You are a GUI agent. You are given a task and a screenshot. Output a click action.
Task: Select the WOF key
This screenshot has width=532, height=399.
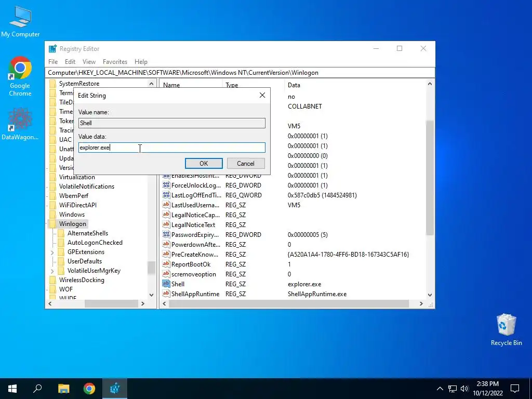pyautogui.click(x=66, y=289)
